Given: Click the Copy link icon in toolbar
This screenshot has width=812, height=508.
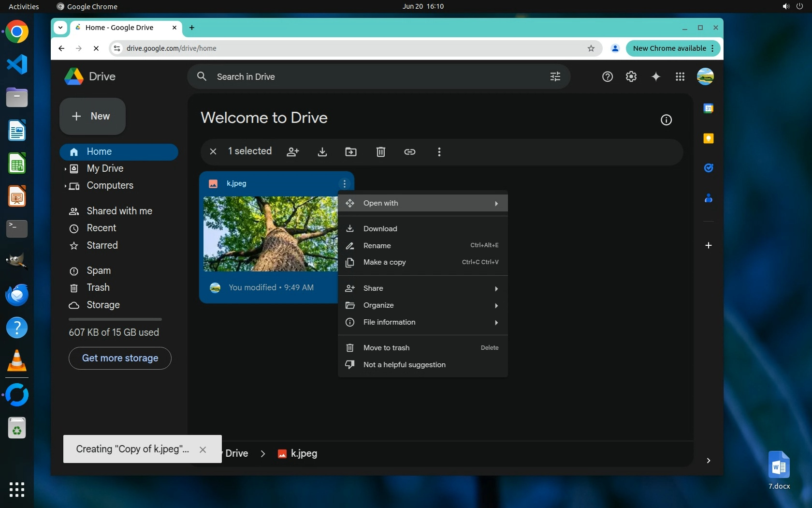Looking at the screenshot, I should [410, 152].
